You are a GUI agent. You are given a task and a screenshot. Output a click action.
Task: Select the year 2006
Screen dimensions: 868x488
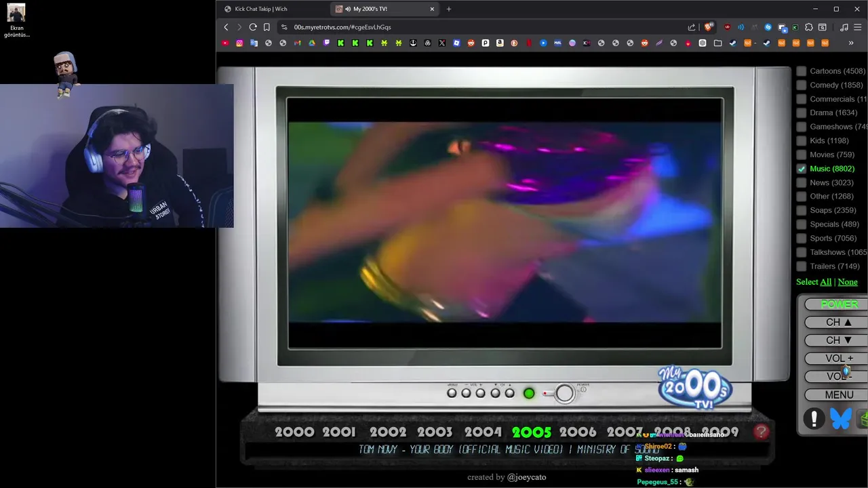point(578,432)
